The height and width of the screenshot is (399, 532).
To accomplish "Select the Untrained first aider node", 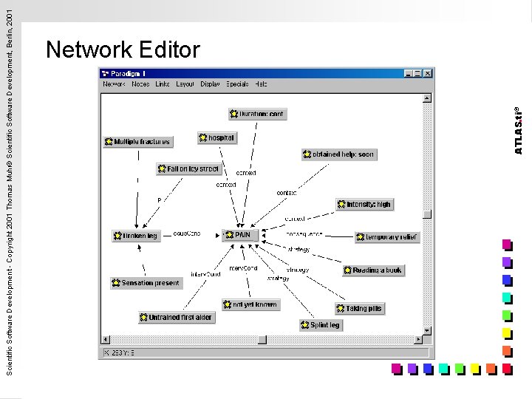I will pos(177,317).
